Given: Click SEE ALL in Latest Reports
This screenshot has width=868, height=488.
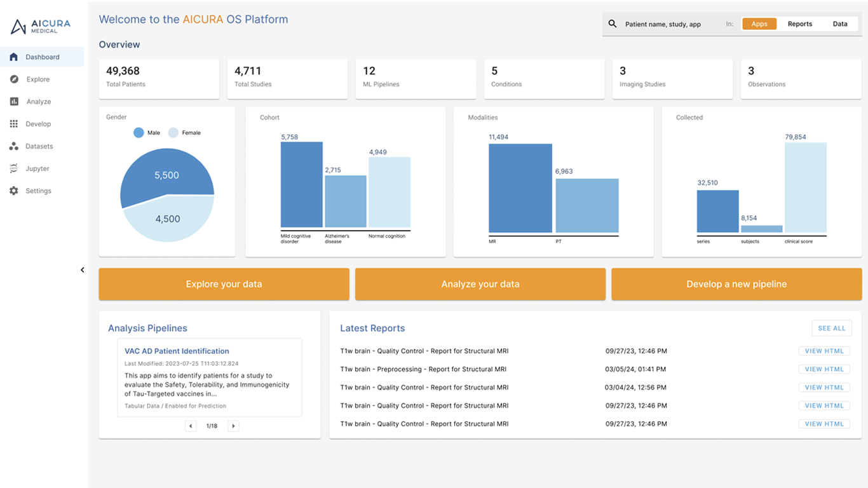Looking at the screenshot, I should point(832,329).
